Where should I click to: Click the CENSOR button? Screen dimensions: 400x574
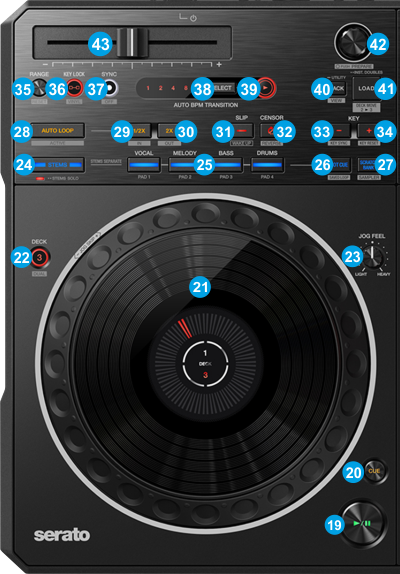272,131
